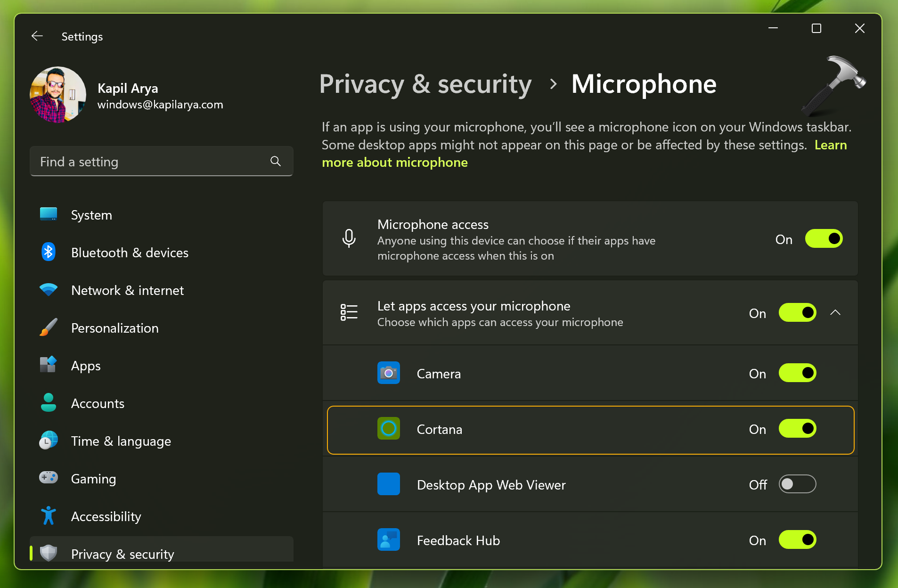
Task: Turn off the Microphone access toggle
Action: pyautogui.click(x=824, y=239)
